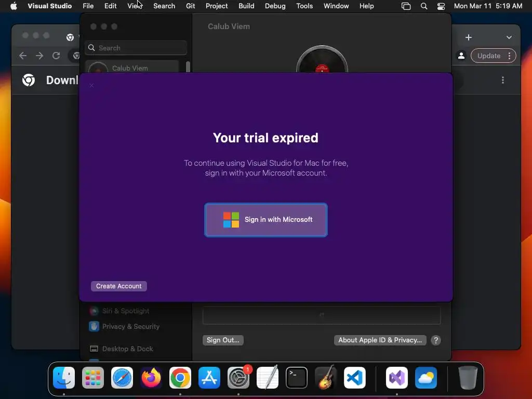Open the File menu
Image resolution: width=532 pixels, height=399 pixels.
88,6
